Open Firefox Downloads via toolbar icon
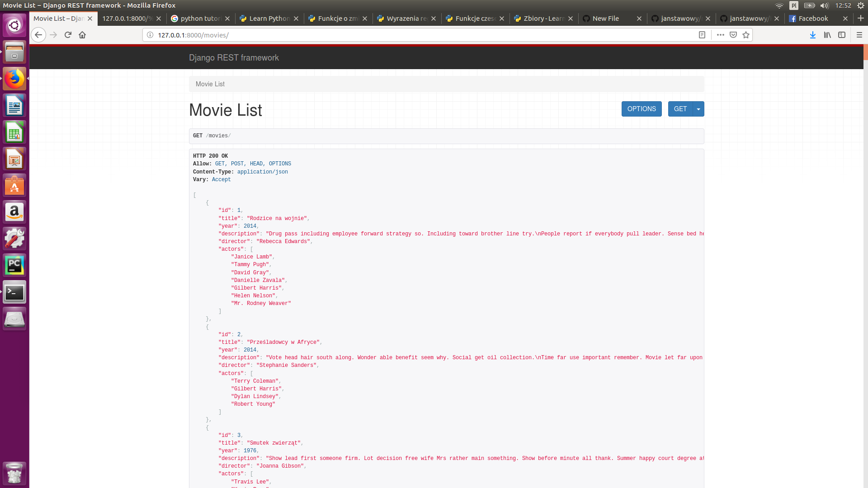The image size is (868, 488). (x=813, y=35)
